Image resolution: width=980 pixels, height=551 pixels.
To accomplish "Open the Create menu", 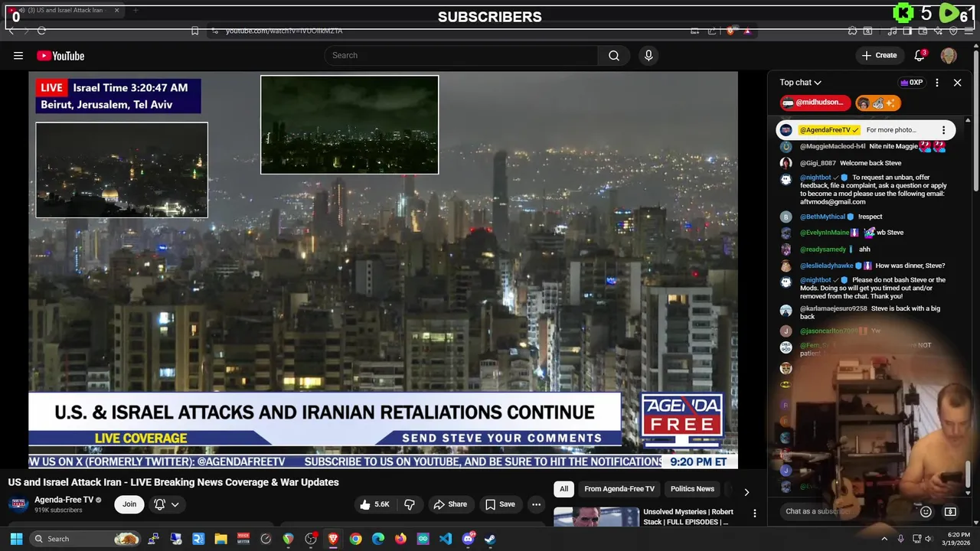I will click(x=879, y=55).
